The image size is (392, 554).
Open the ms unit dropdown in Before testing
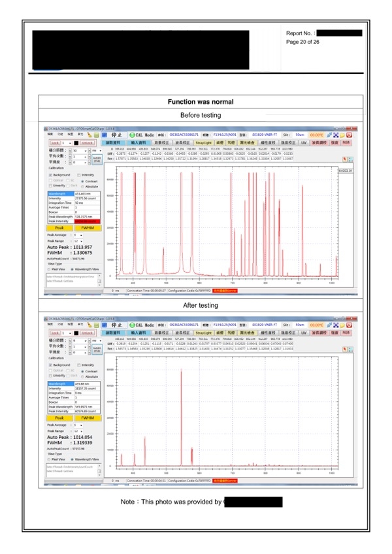[97, 151]
